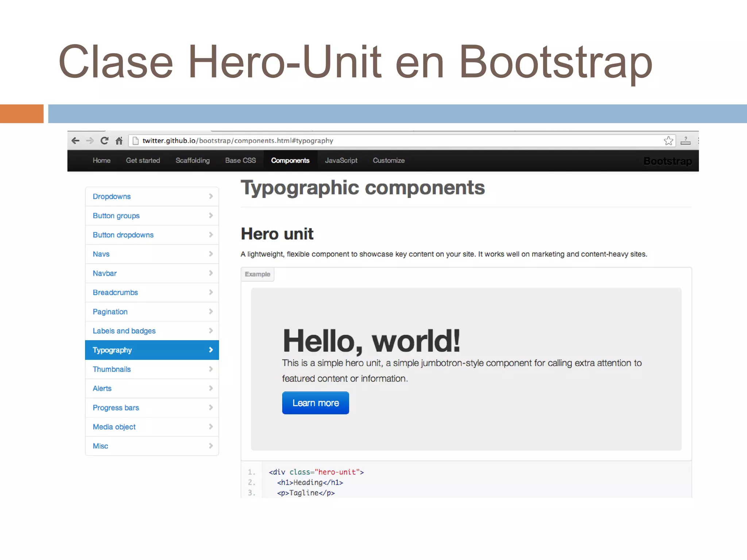Click chevron on Navbar row

point(211,273)
